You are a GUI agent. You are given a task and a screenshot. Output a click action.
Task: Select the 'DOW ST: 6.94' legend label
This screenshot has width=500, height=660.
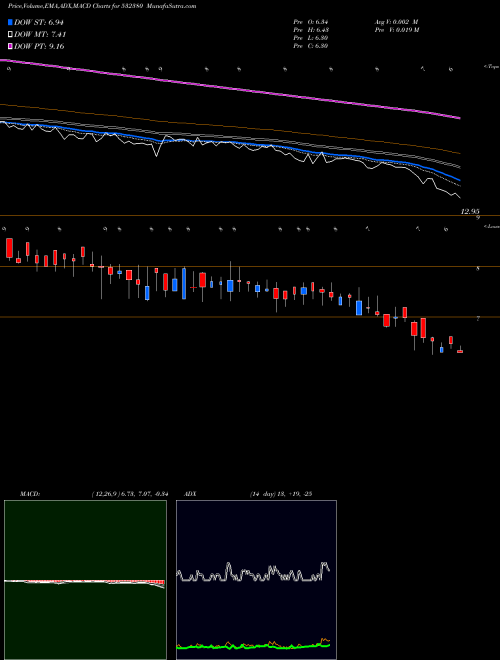click(39, 22)
